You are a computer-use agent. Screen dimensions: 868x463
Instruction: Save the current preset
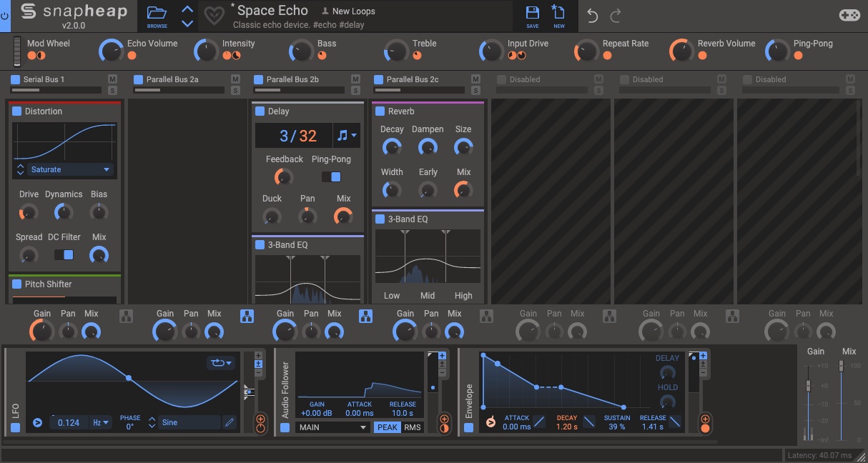click(531, 14)
